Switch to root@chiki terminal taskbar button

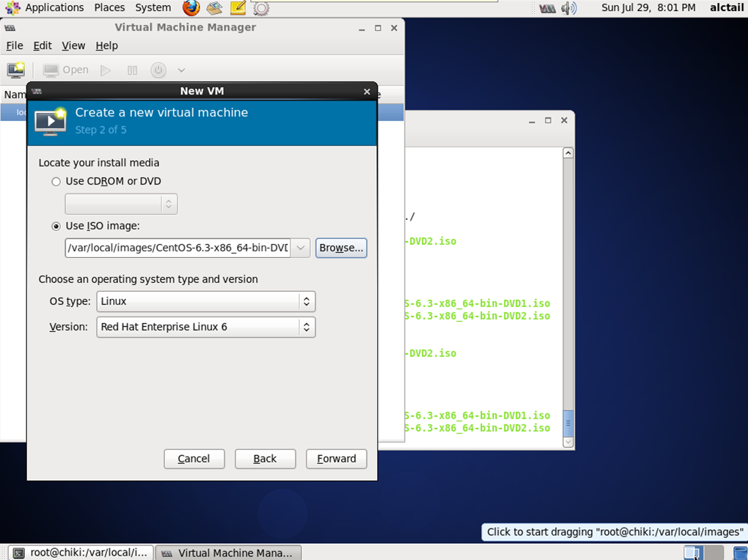point(81,553)
